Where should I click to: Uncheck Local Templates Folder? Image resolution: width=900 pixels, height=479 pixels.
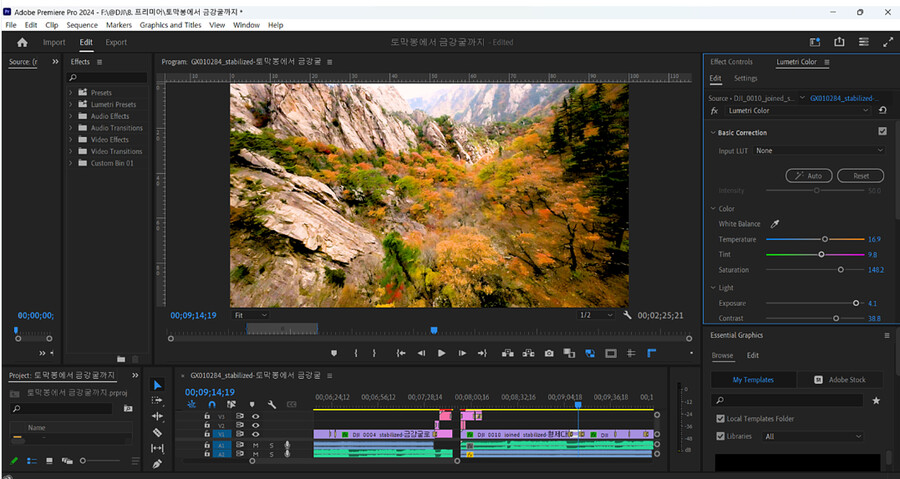point(721,419)
